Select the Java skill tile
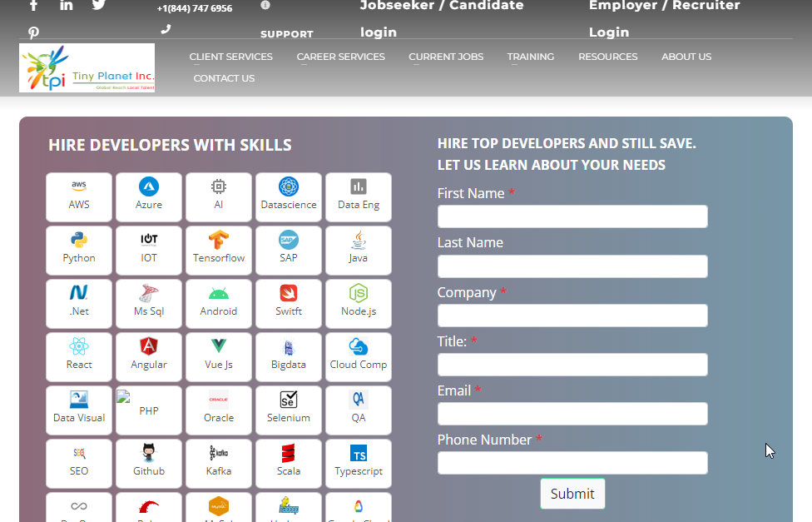 pyautogui.click(x=359, y=251)
